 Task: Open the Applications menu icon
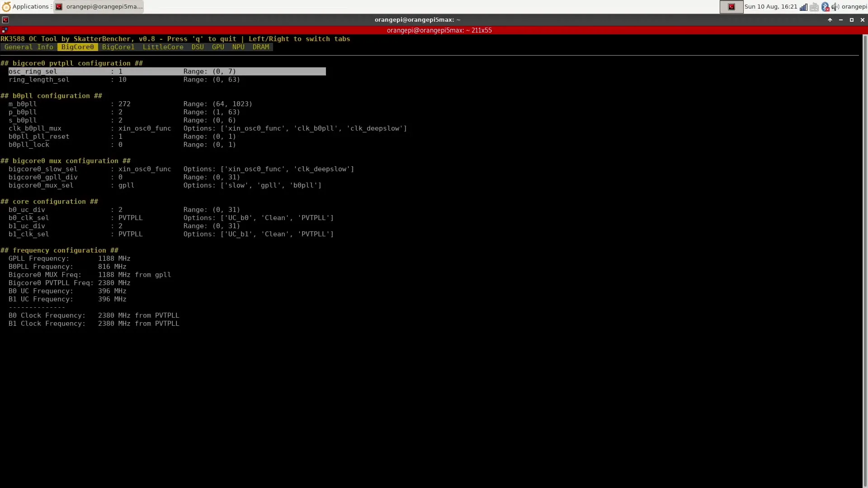click(6, 7)
